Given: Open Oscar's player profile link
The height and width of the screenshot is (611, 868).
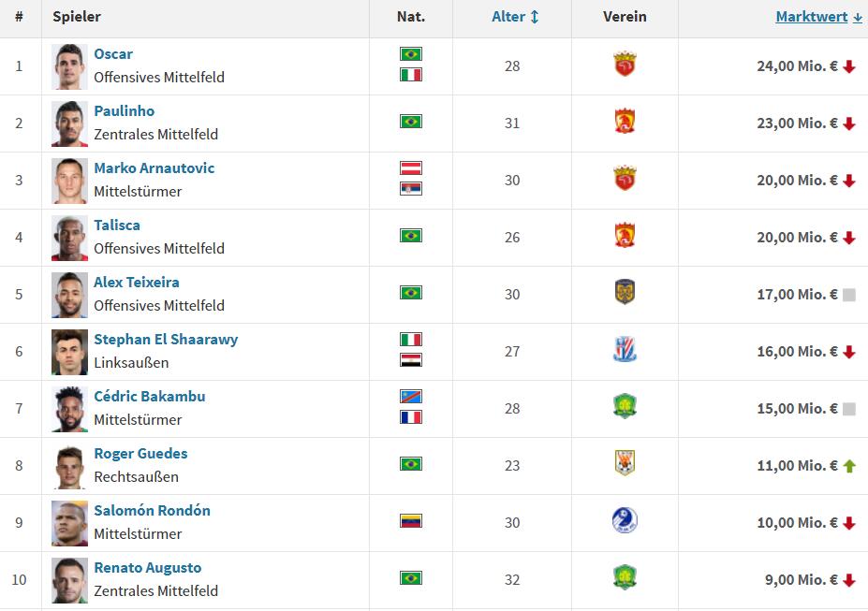Looking at the screenshot, I should click(x=113, y=54).
